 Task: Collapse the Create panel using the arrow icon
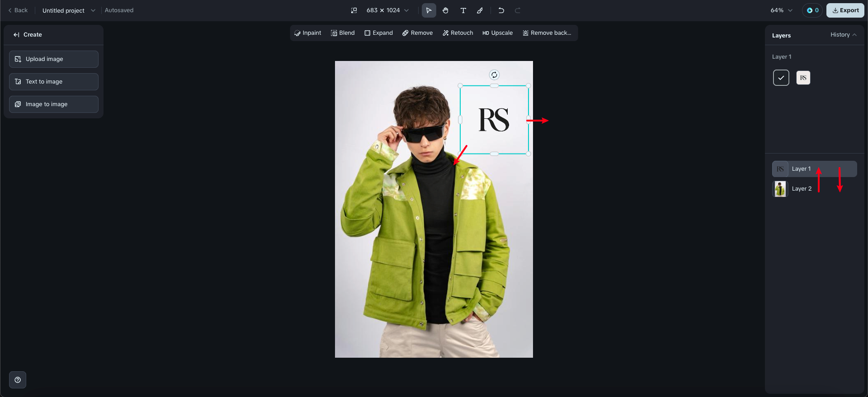[16, 35]
